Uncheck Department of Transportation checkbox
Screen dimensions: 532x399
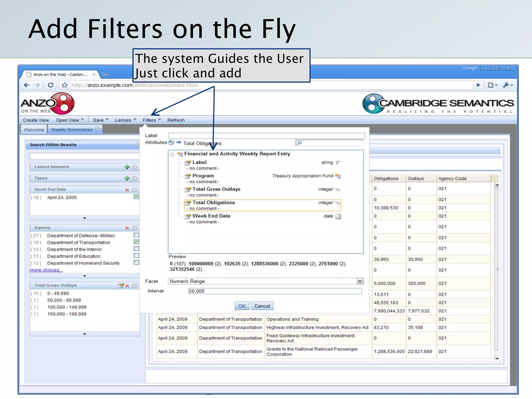pos(136,242)
